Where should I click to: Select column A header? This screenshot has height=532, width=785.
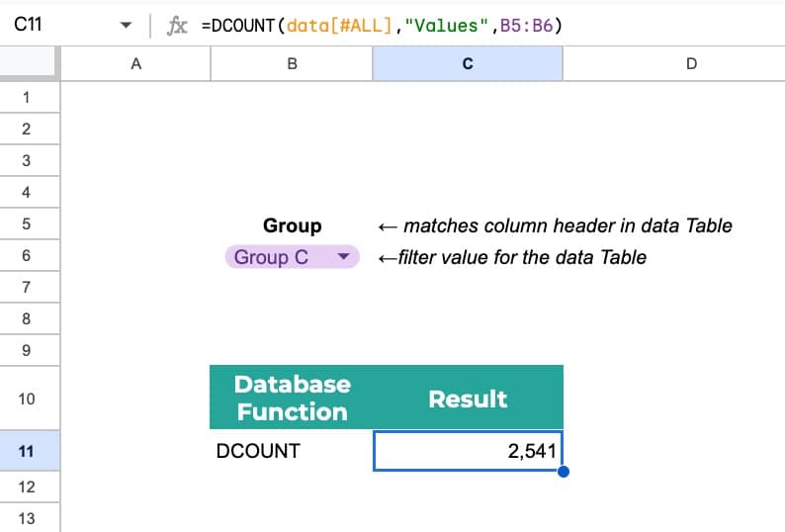point(135,64)
